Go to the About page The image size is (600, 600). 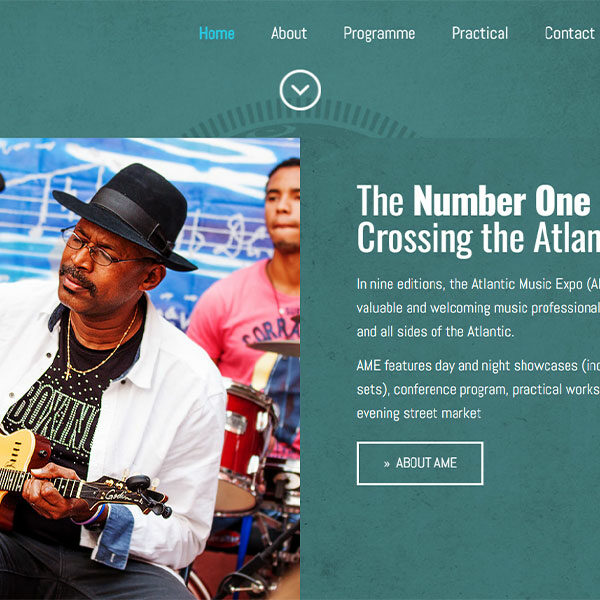point(289,33)
